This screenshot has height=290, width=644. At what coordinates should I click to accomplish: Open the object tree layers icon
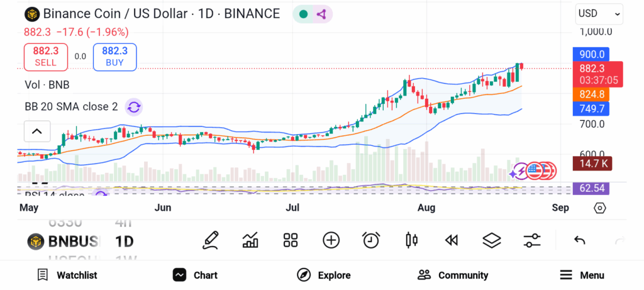491,240
